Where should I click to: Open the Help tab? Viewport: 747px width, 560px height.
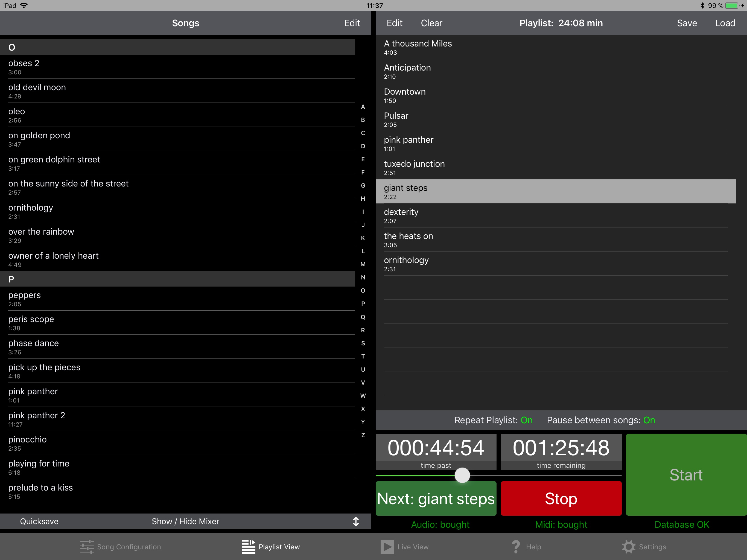(x=526, y=547)
